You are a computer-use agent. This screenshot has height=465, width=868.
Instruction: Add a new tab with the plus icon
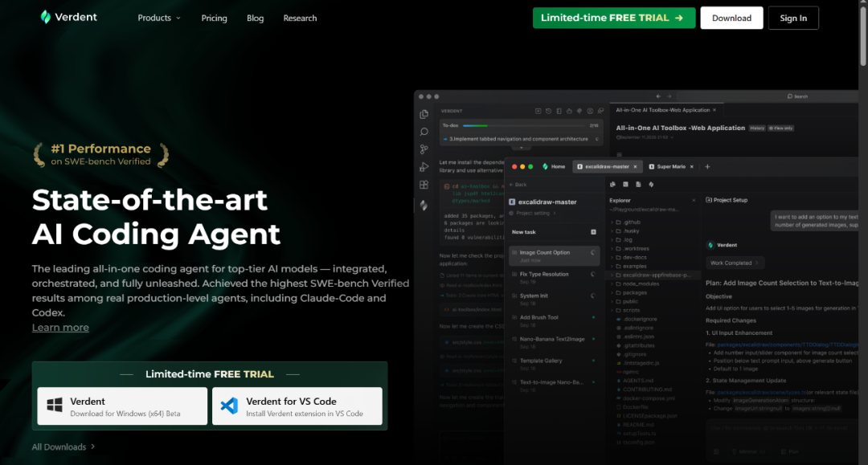click(x=707, y=166)
